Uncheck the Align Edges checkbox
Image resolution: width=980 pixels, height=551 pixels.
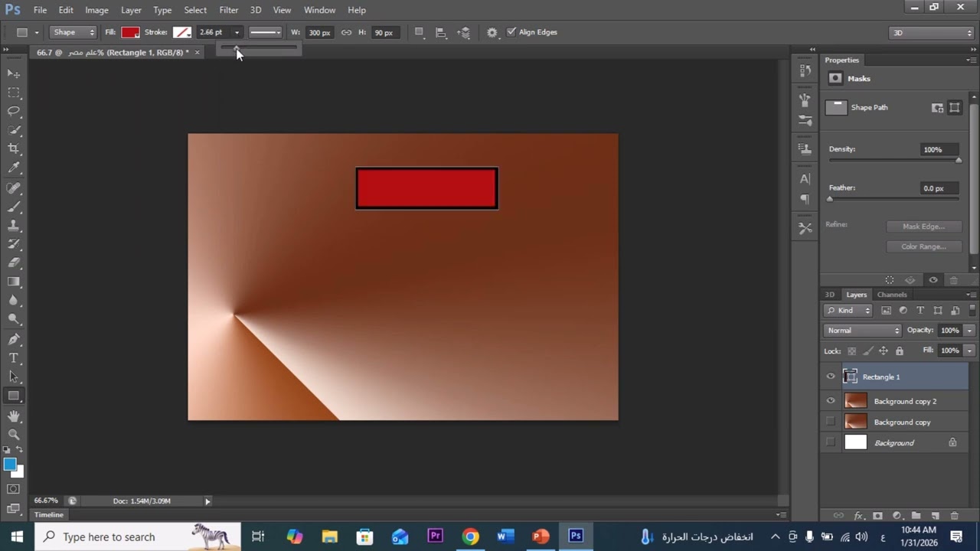[511, 32]
